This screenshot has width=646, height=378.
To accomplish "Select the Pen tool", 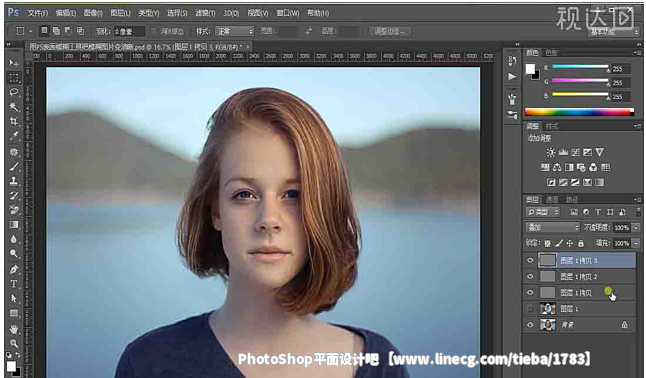I will click(x=14, y=269).
